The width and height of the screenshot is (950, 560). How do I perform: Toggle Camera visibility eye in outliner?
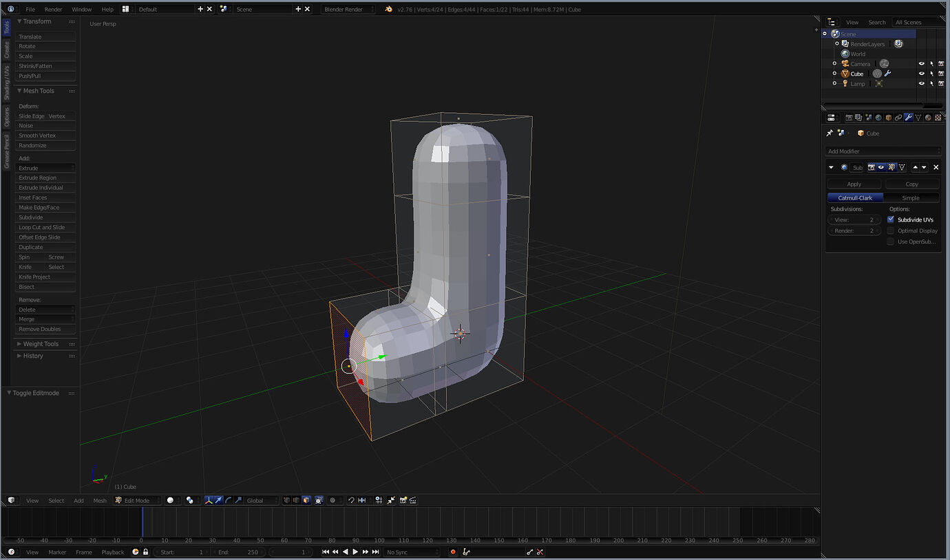click(x=922, y=64)
